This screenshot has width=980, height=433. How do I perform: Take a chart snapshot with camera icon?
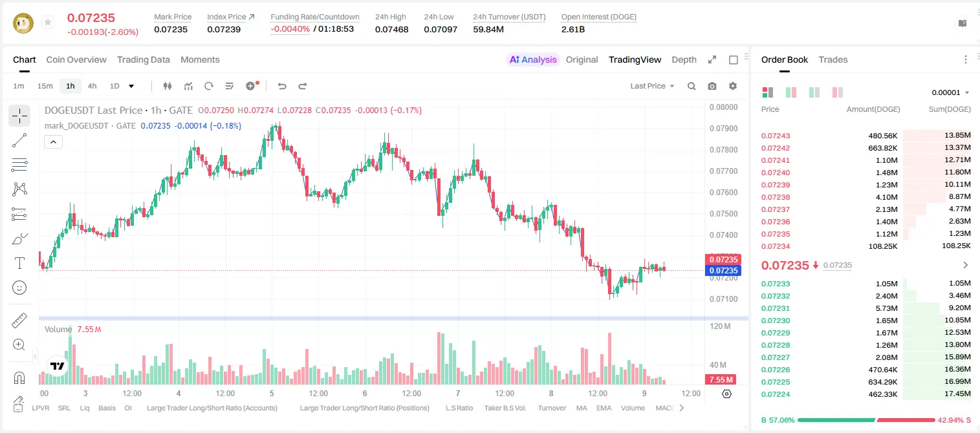(712, 86)
